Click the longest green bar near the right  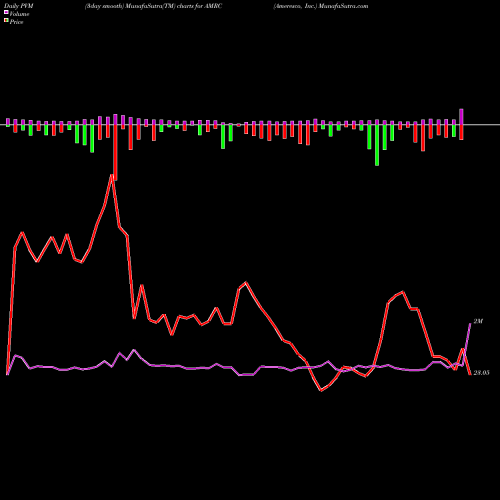[377, 145]
